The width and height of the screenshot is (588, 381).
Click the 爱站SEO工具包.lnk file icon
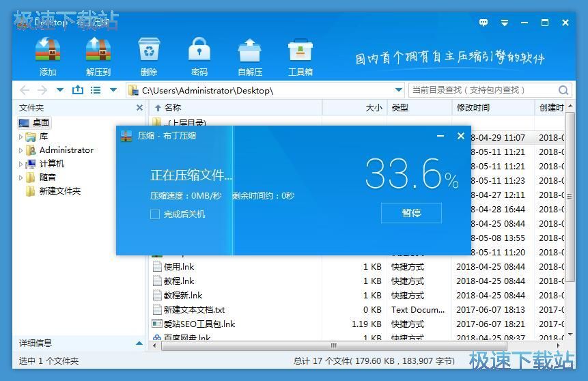click(x=157, y=323)
